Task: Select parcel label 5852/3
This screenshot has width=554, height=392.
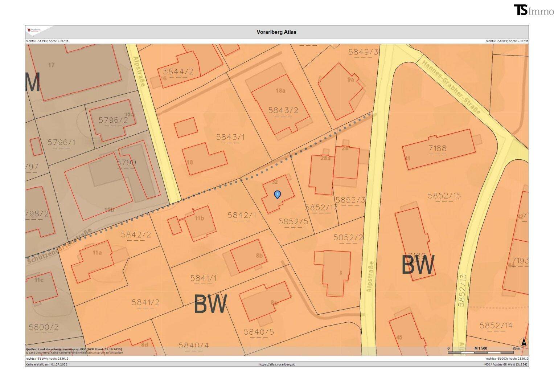Action: coord(350,200)
